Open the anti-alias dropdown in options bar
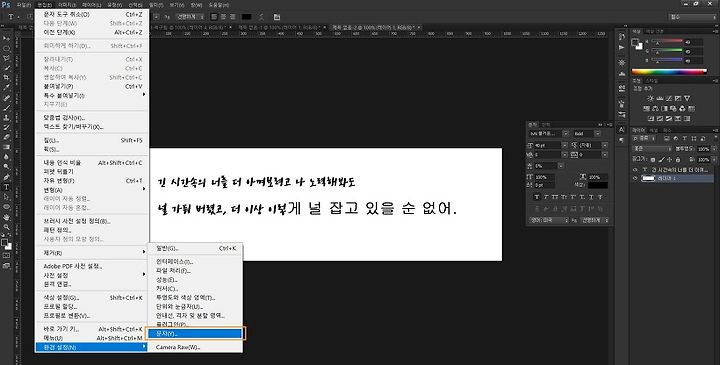Image resolution: width=720 pixels, height=365 pixels. [x=191, y=17]
